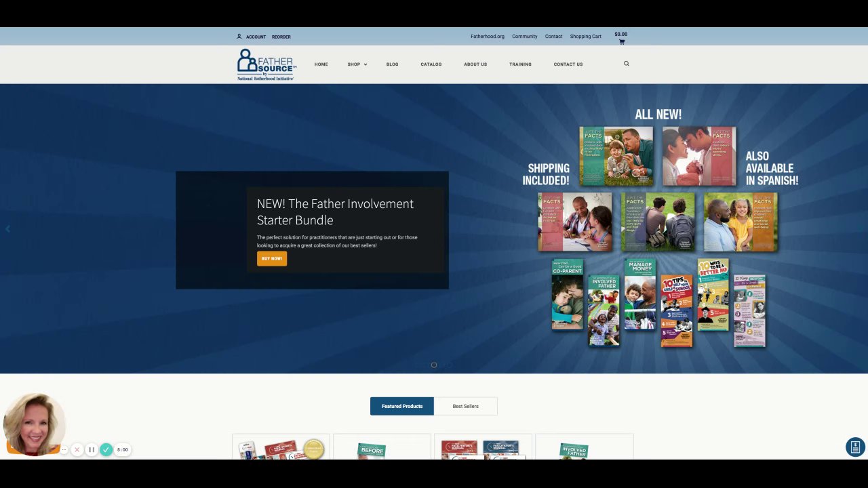Click the Starter Bundle headline
Image resolution: width=868 pixels, height=488 pixels.
[x=335, y=211]
